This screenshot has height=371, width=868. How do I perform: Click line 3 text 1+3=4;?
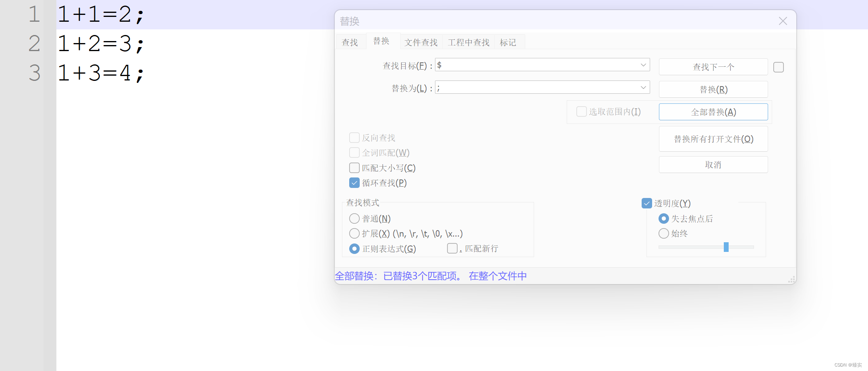pos(101,73)
